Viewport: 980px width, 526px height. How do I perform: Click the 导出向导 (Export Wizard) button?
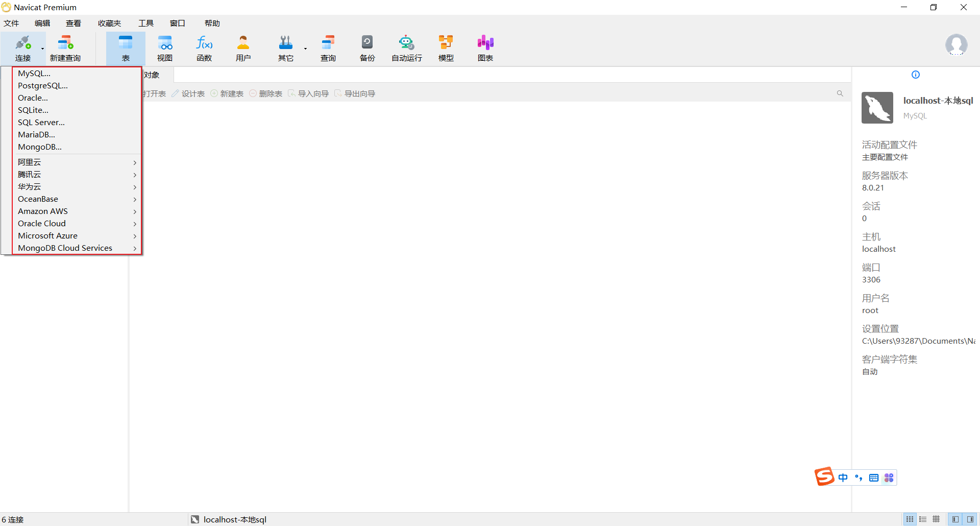pyautogui.click(x=355, y=94)
